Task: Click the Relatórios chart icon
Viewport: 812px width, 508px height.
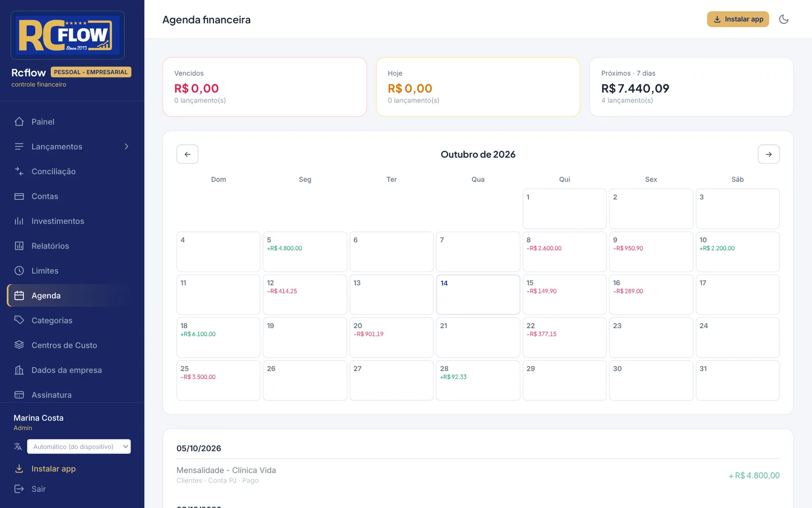Action: [x=19, y=246]
